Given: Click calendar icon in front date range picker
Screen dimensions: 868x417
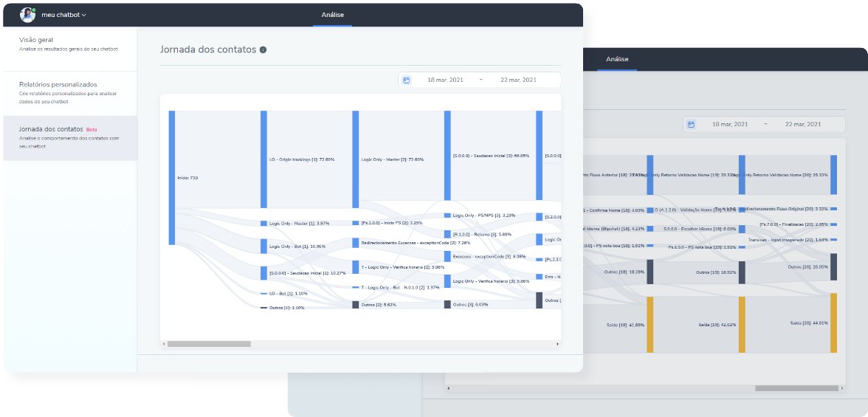Looking at the screenshot, I should coord(406,80).
